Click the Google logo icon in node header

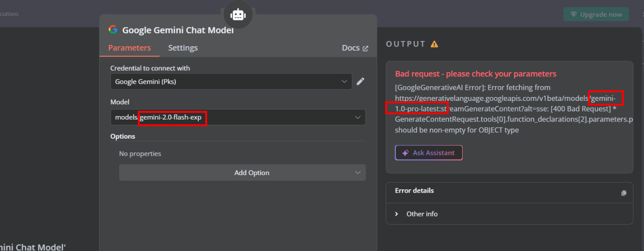coord(113,30)
